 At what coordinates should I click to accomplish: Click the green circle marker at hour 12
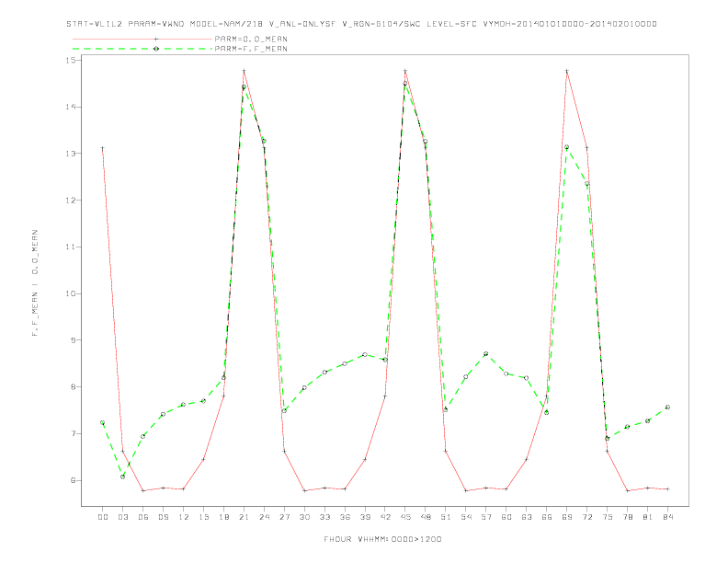tap(184, 405)
